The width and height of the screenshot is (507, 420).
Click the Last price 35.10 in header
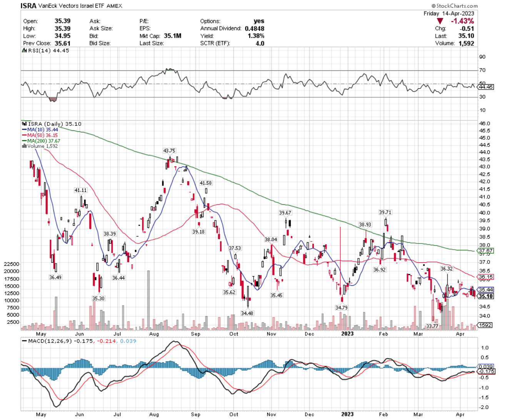[x=466, y=36]
